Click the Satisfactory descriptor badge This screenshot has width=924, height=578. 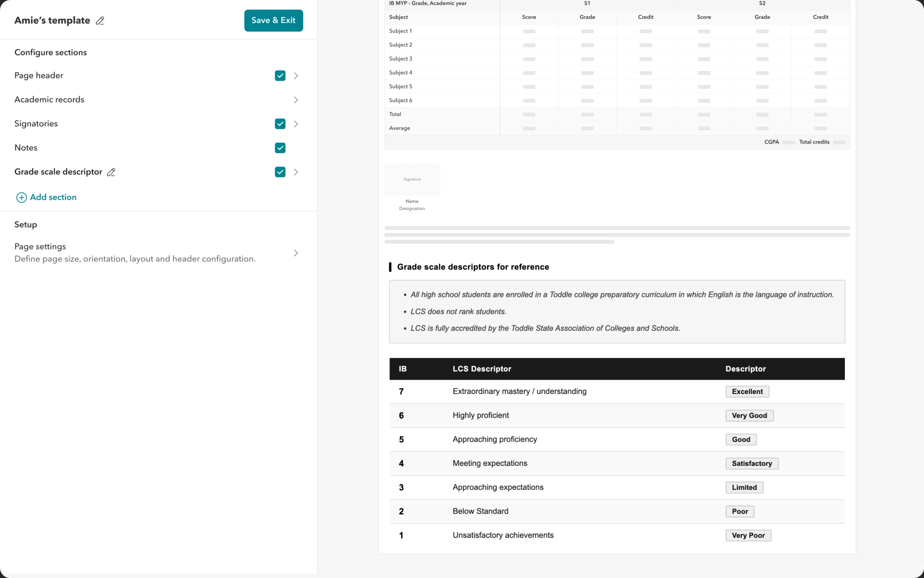[x=752, y=463]
